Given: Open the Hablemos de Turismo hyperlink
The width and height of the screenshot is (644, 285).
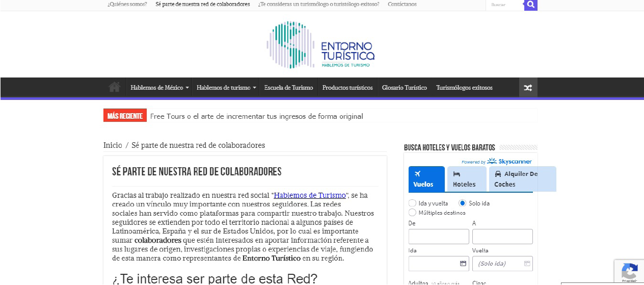Looking at the screenshot, I should click(x=310, y=195).
